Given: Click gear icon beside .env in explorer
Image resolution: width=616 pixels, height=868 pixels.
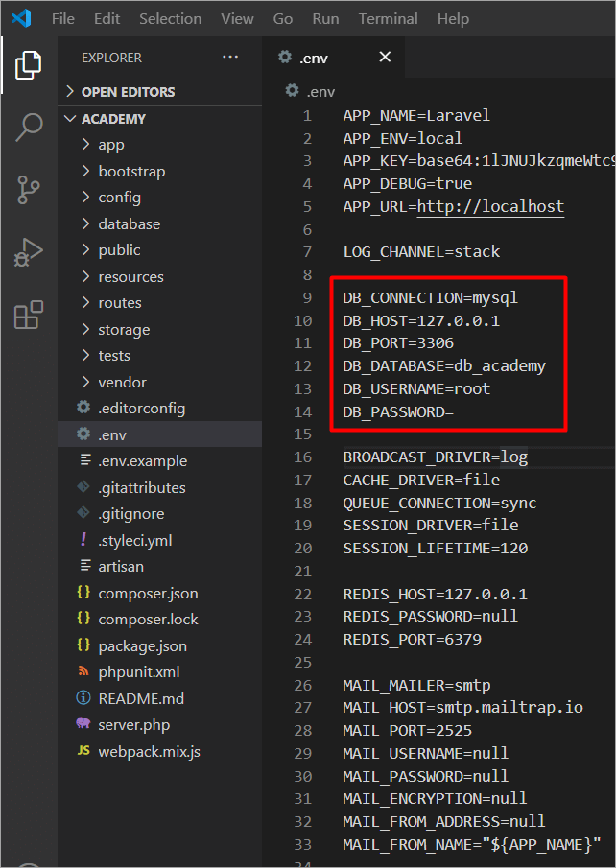Looking at the screenshot, I should pos(83,434).
